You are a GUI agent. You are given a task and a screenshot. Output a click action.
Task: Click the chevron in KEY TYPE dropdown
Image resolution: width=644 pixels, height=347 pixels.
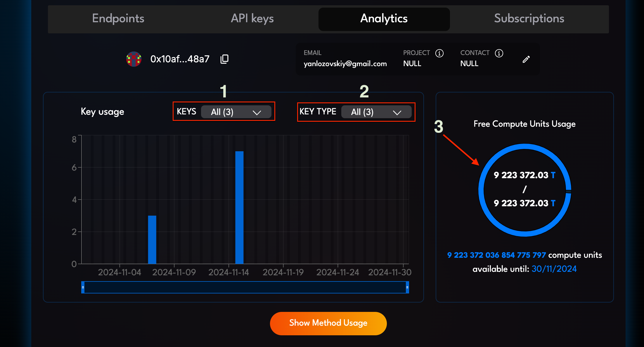[x=397, y=113]
